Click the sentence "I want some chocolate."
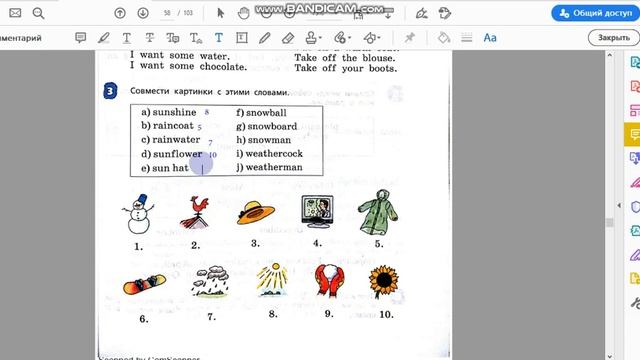Viewport: 640px width, 360px height. point(188,66)
